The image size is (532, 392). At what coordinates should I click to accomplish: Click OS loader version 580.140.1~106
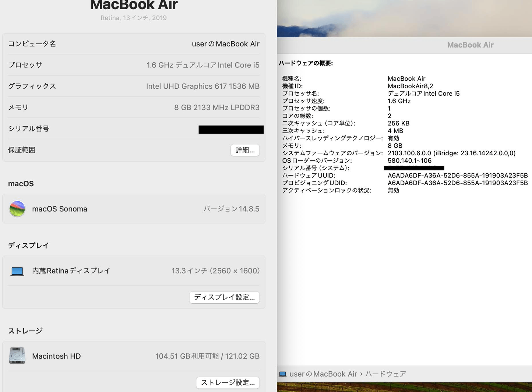coord(409,160)
